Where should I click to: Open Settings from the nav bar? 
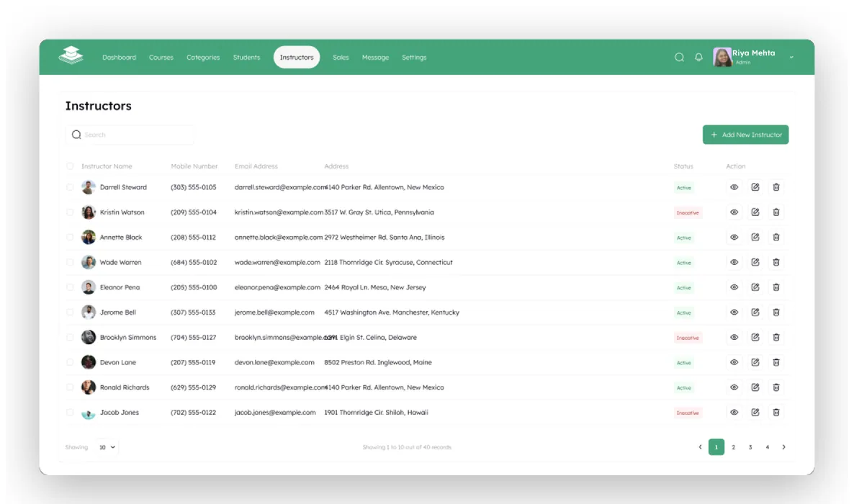415,57
